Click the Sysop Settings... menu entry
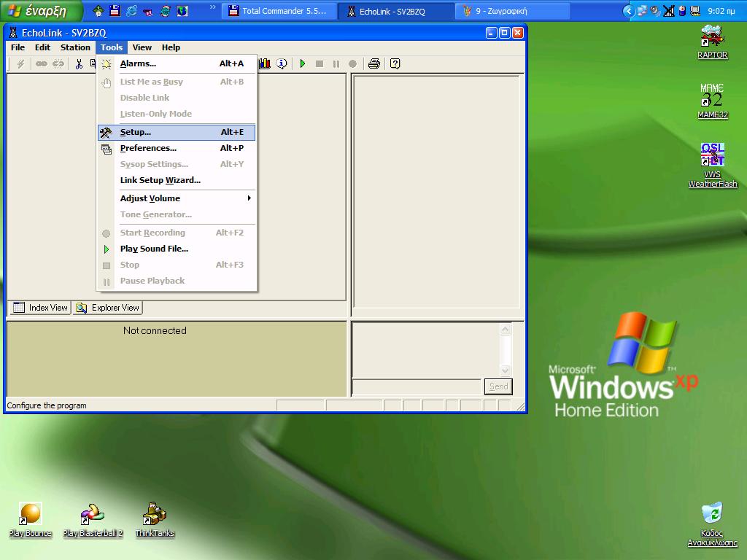 [x=177, y=164]
